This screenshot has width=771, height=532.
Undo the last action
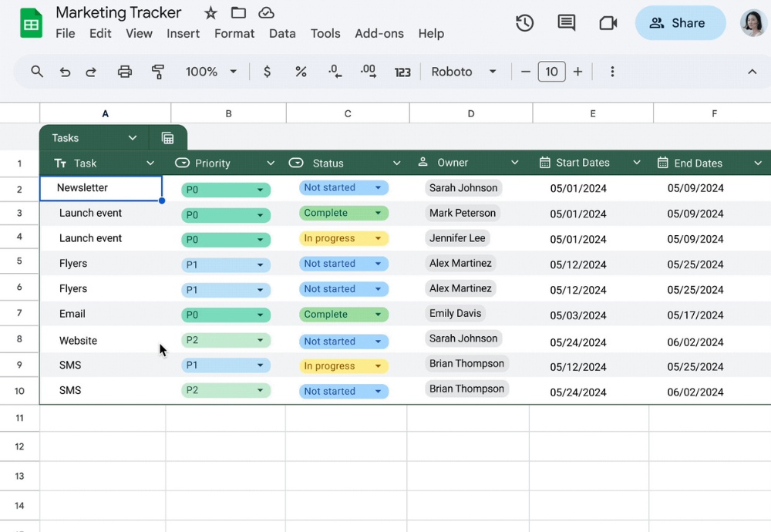click(x=65, y=72)
